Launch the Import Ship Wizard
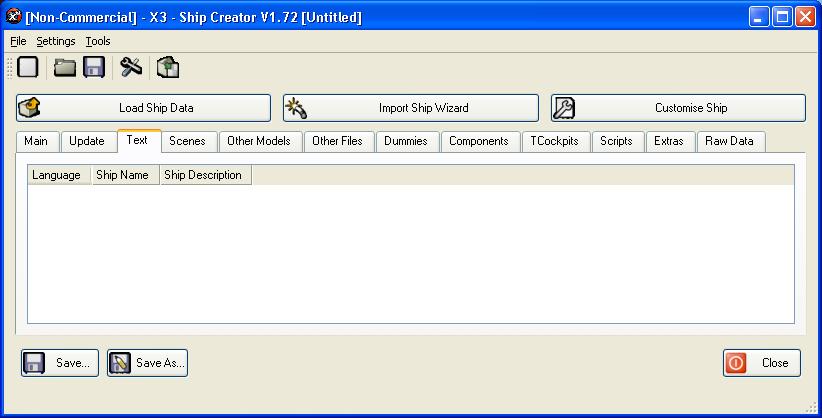This screenshot has height=418, width=822. click(x=410, y=108)
